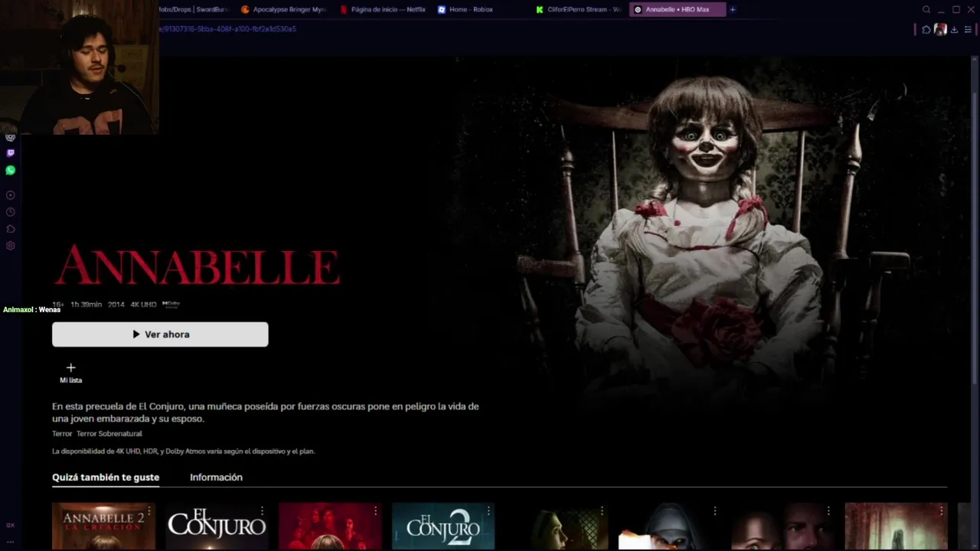This screenshot has height=551, width=980.
Task: Open the Annabelle 2 La Creación thumbnail
Action: click(103, 527)
